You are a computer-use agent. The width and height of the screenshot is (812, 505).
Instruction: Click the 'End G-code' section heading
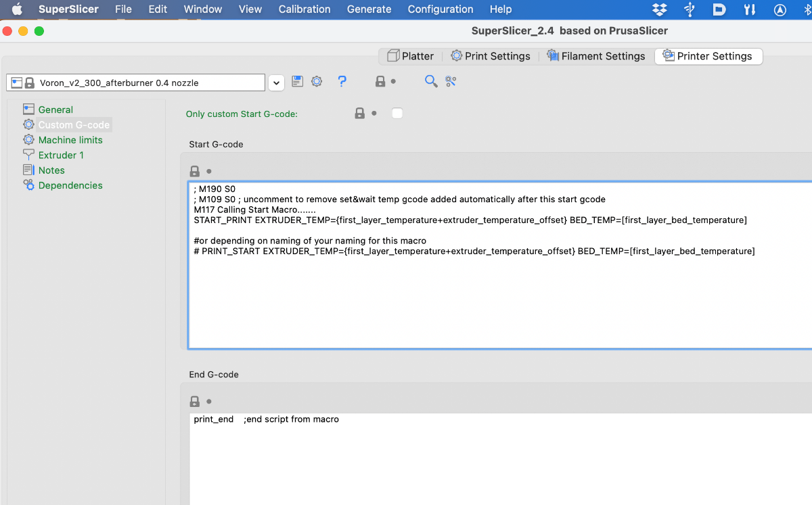tap(214, 374)
